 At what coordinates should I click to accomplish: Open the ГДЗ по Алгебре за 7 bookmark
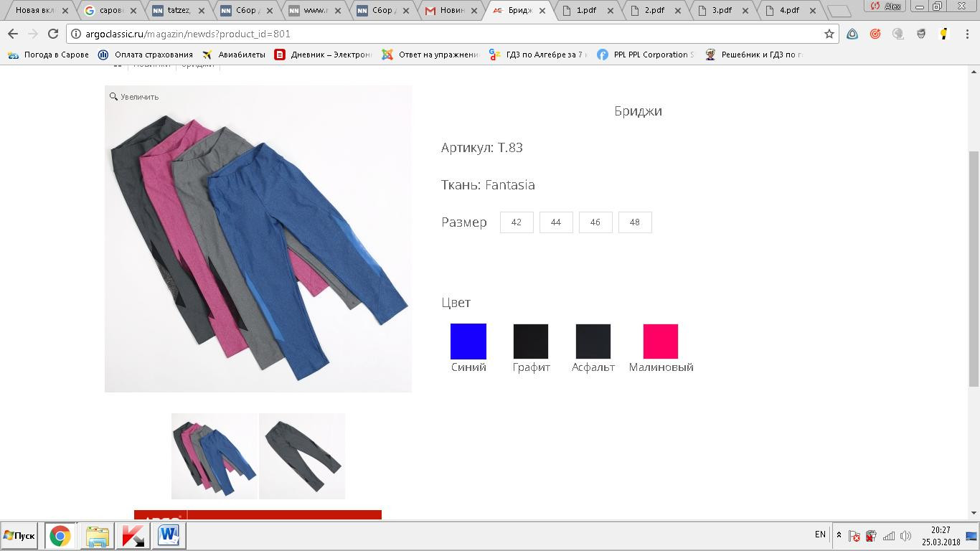pyautogui.click(x=538, y=55)
